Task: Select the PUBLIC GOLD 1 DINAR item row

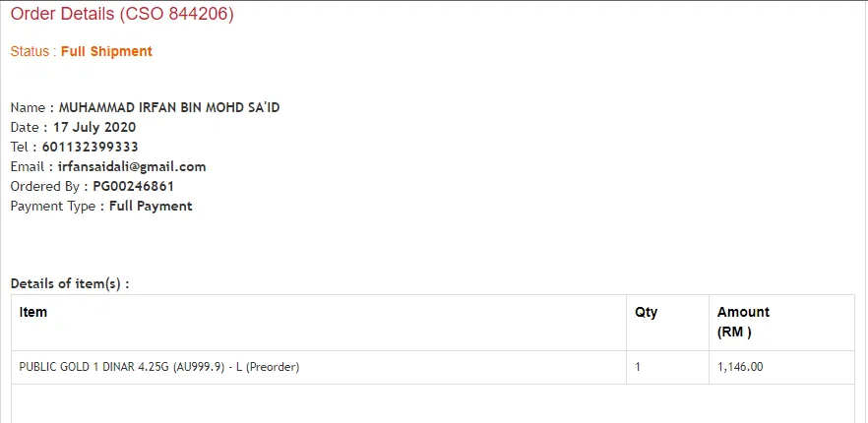Action: click(159, 367)
